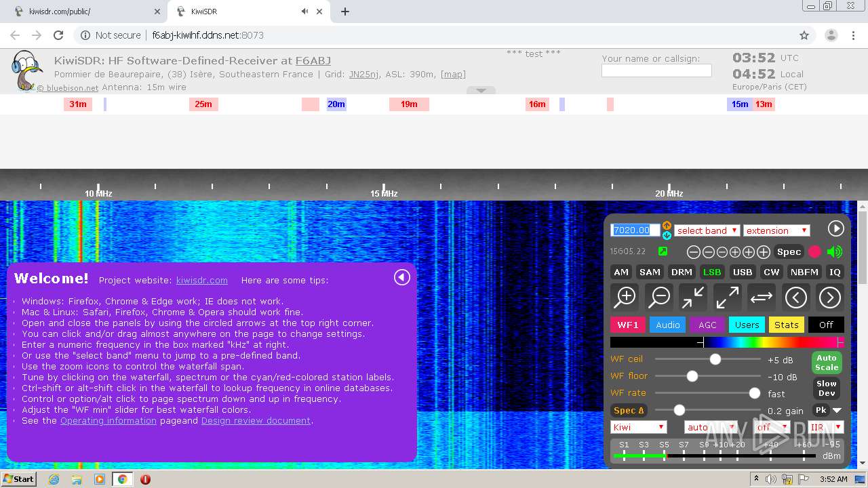Click the Spec Δ button

point(629,410)
